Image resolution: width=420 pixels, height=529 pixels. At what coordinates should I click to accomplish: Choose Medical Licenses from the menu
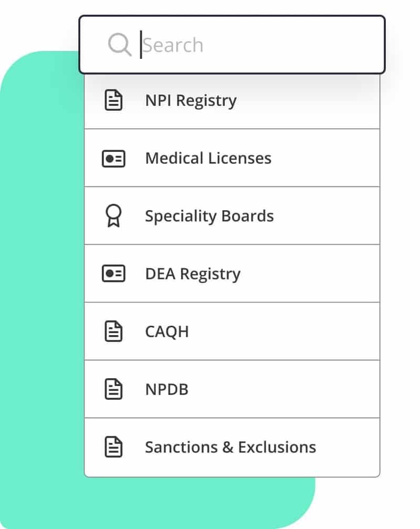click(208, 158)
